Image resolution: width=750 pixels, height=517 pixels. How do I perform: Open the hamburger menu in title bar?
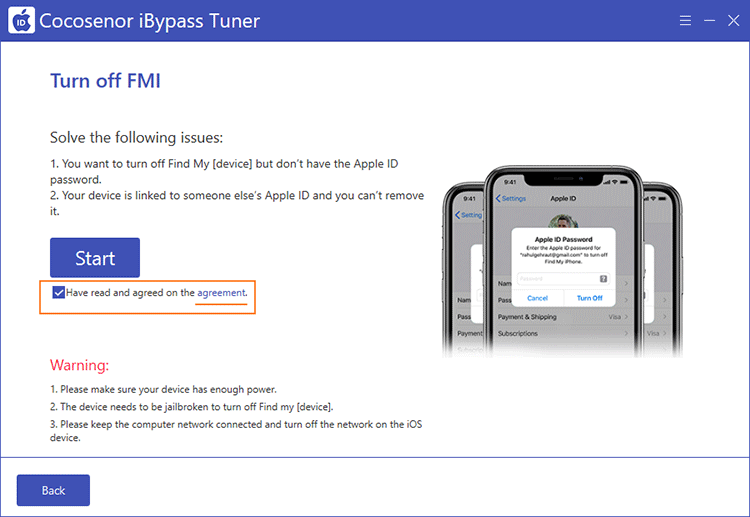pyautogui.click(x=685, y=21)
